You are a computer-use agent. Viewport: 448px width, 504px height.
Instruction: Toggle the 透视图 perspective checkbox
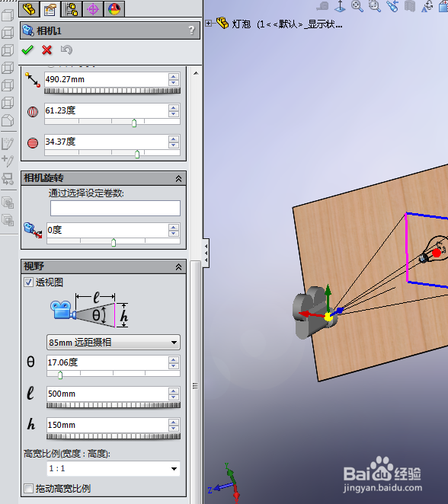(x=29, y=282)
